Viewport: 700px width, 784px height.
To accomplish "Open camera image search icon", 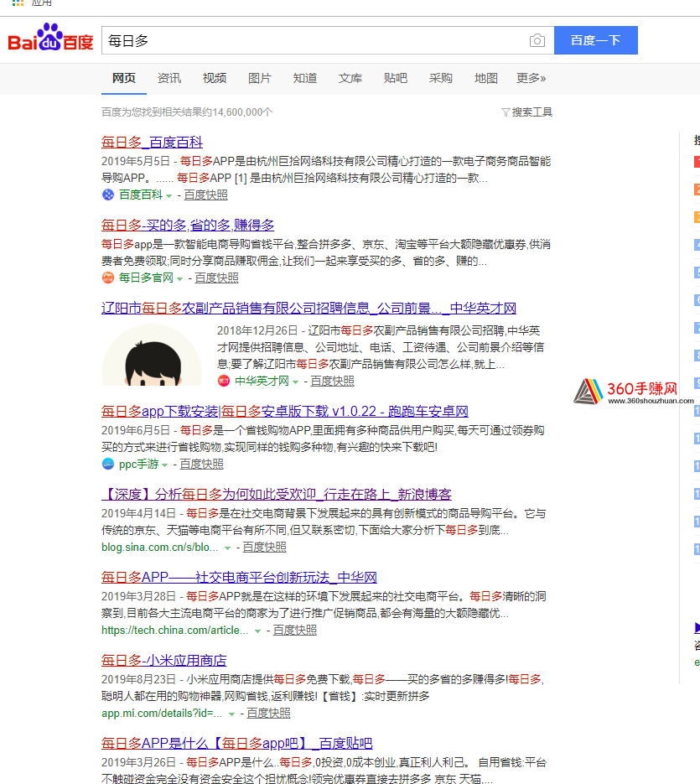I will point(537,40).
